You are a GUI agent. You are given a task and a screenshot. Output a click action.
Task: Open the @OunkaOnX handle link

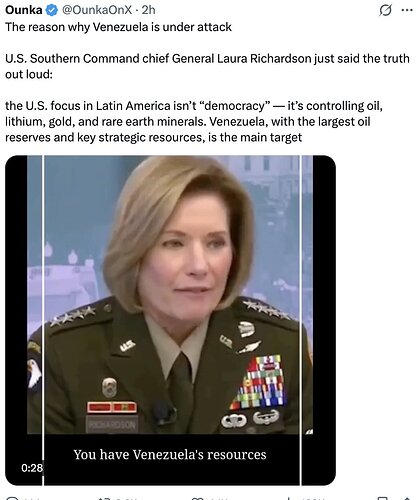point(97,10)
